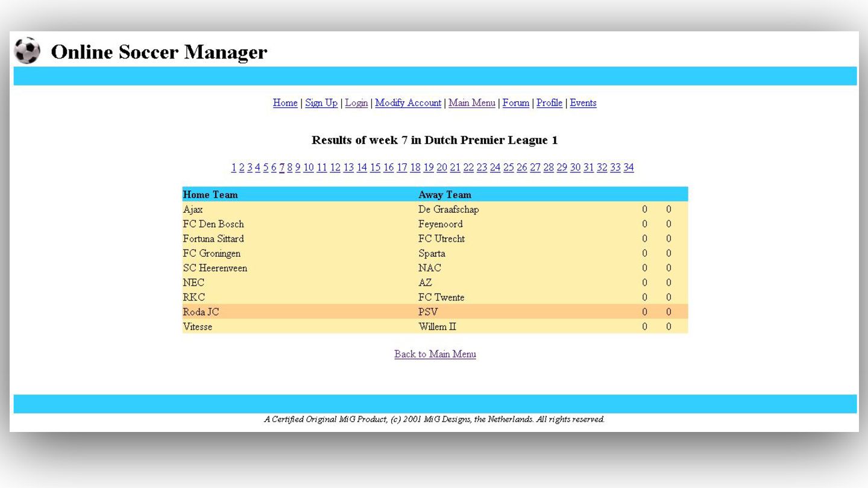Select week 18 results

point(415,167)
